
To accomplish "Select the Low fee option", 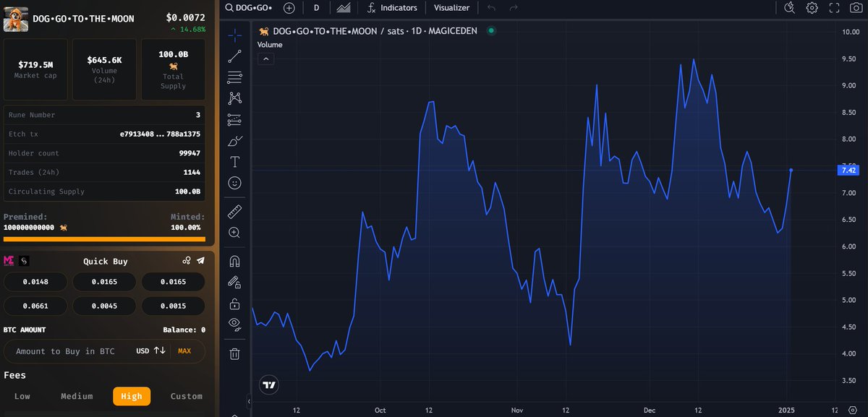I will (x=22, y=396).
